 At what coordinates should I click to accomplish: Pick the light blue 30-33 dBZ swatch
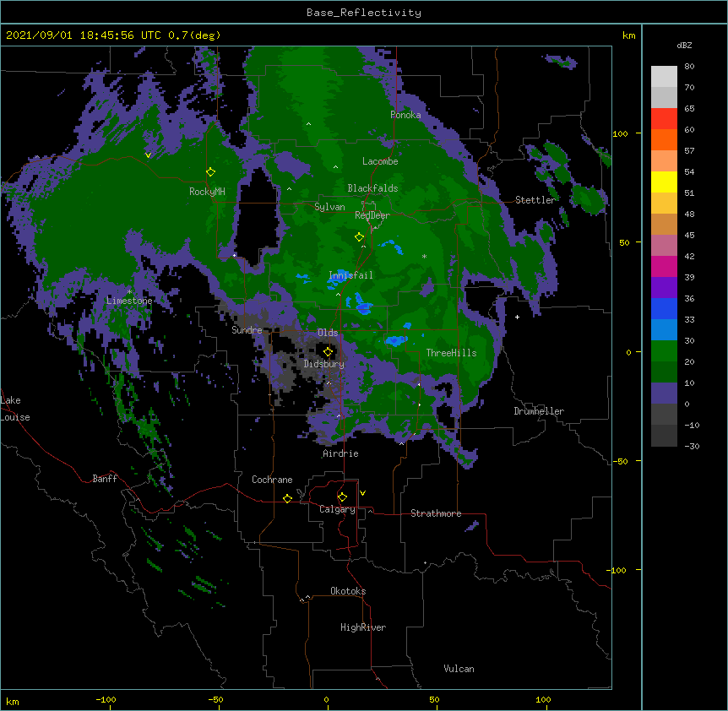tap(664, 330)
